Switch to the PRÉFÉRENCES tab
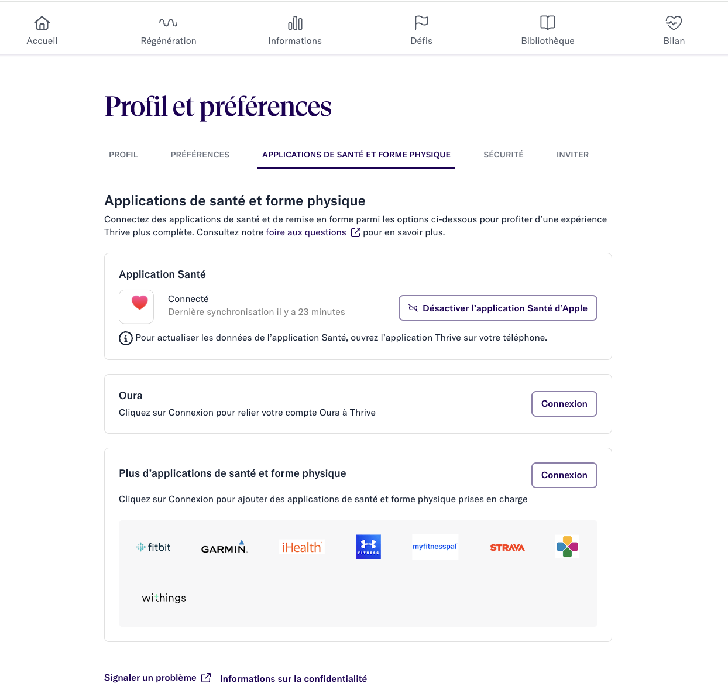This screenshot has height=700, width=728. coord(200,155)
